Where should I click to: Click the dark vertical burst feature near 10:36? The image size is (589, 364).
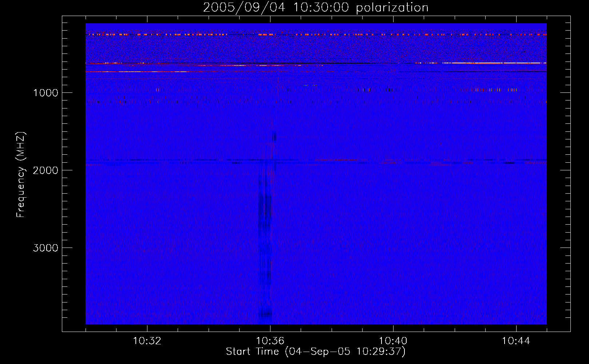coord(265,240)
